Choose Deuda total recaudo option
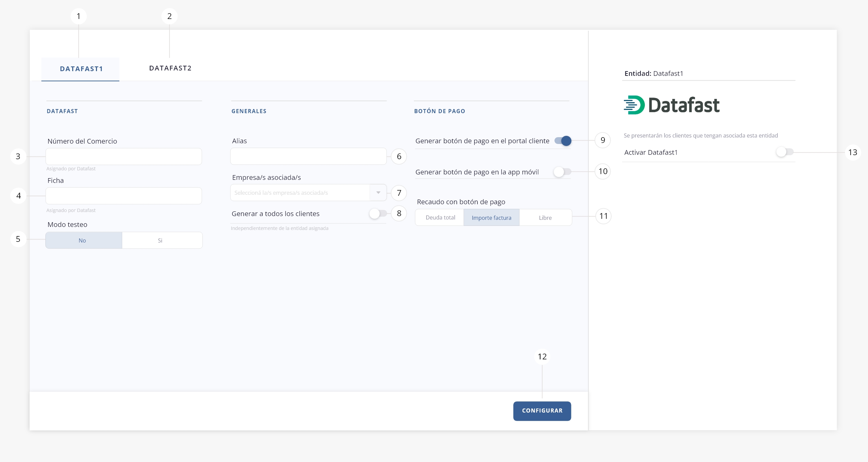The width and height of the screenshot is (868, 462). click(440, 218)
